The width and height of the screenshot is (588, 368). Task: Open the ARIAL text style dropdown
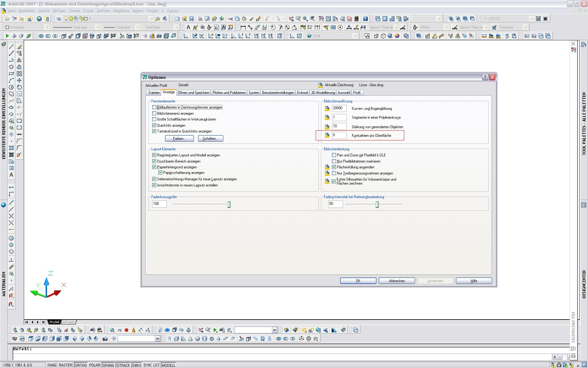pyautogui.click(x=447, y=27)
